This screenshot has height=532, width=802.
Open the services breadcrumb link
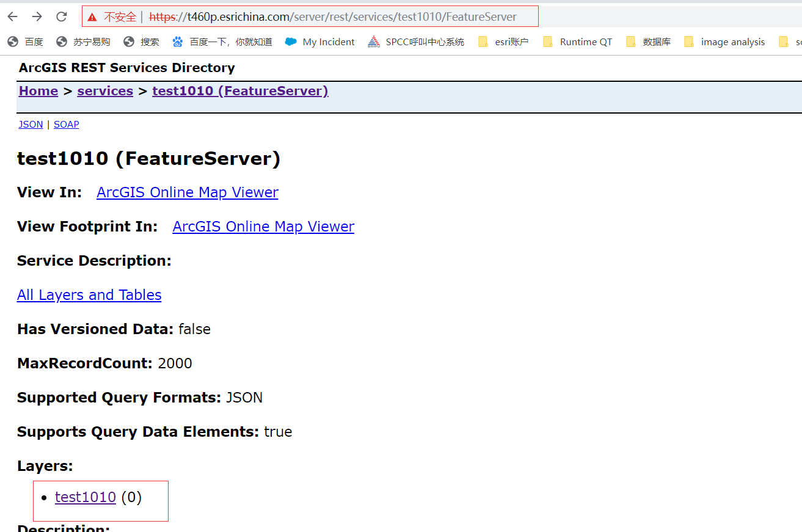(104, 90)
